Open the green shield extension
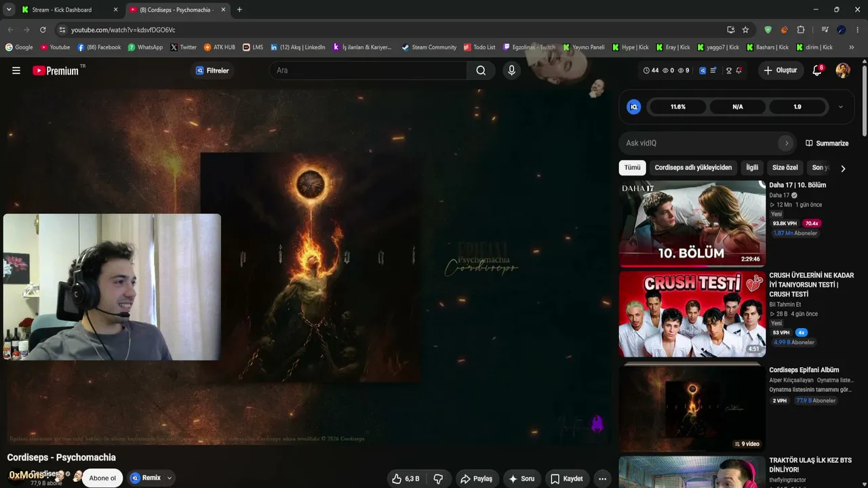 click(768, 30)
